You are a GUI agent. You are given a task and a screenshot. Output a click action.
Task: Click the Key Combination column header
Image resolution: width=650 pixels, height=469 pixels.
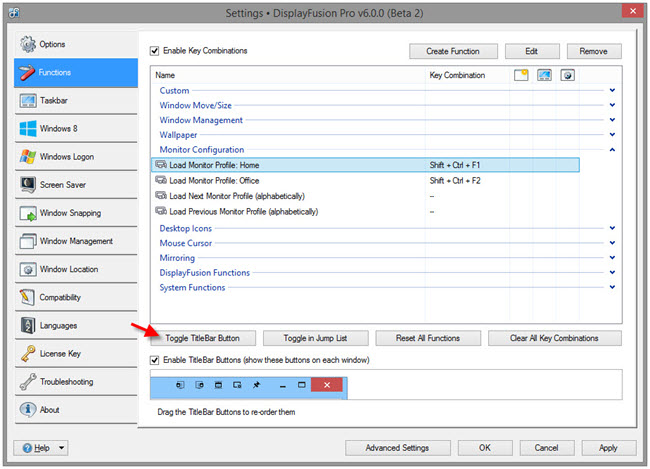tap(468, 75)
